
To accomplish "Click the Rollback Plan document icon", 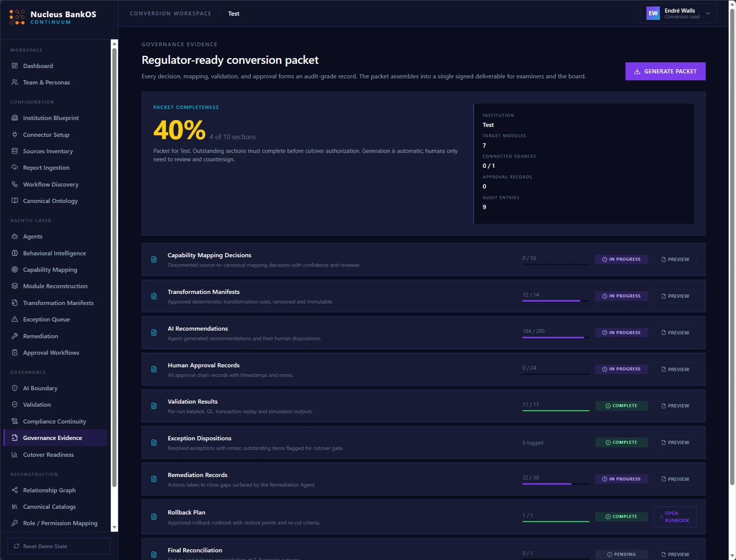I will pos(154,517).
